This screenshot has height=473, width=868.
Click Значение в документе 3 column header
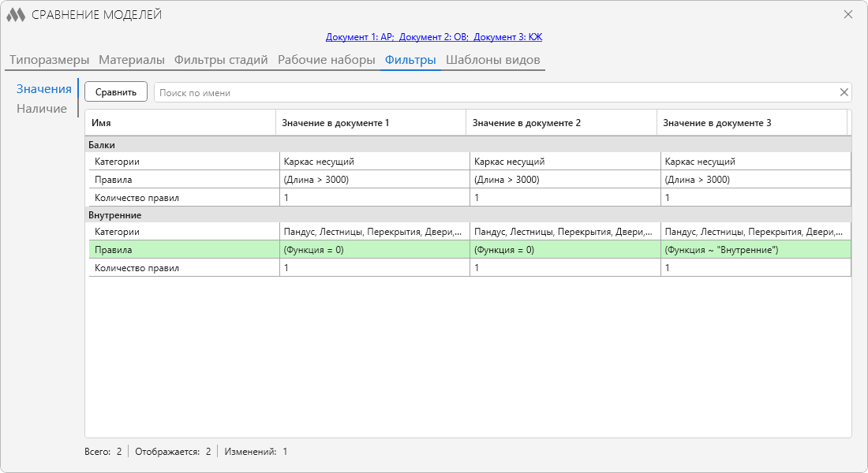click(x=752, y=123)
